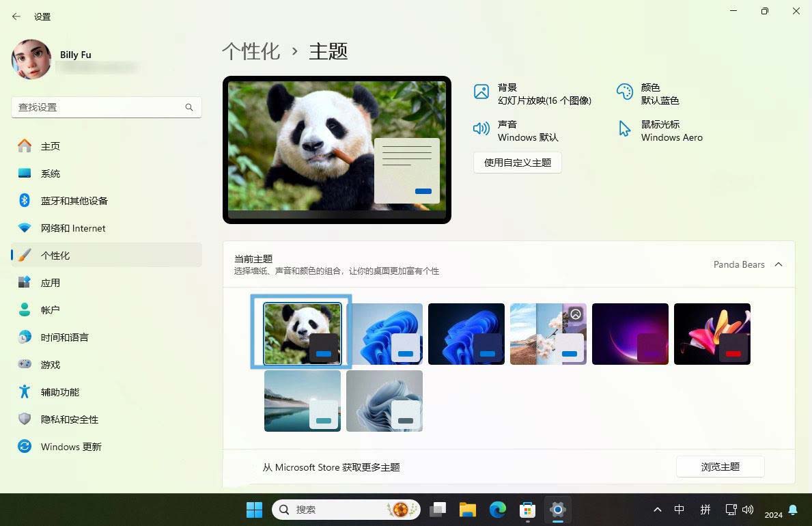Open notifications via the bell icon
This screenshot has height=526, width=812.
792,510
